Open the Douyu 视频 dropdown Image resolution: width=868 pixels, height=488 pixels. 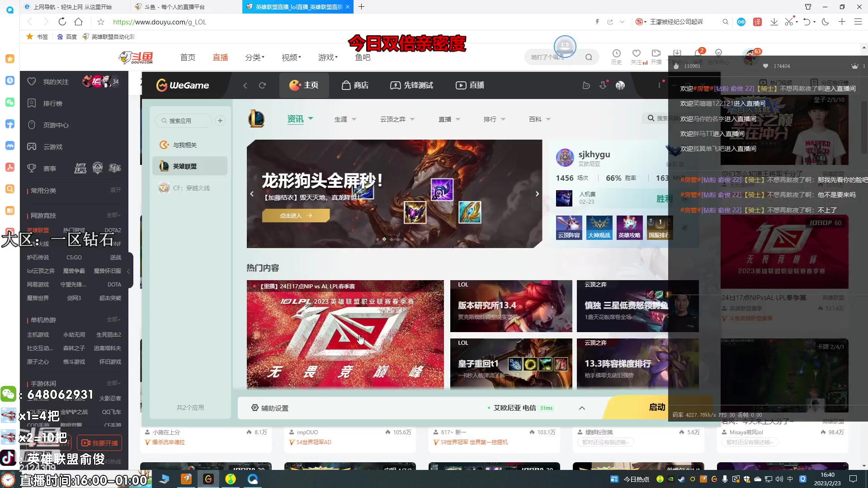291,57
